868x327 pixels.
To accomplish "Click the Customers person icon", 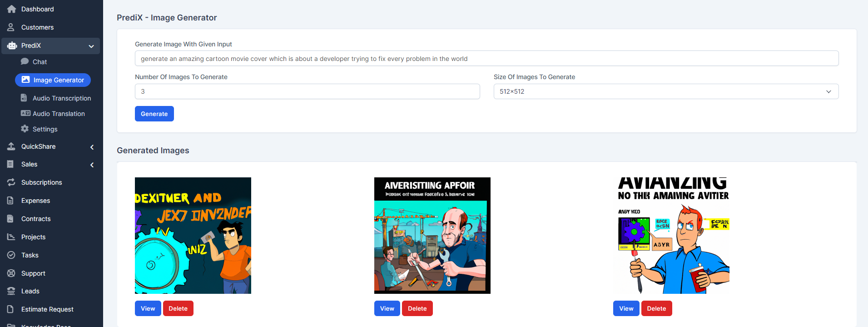I will (x=11, y=27).
